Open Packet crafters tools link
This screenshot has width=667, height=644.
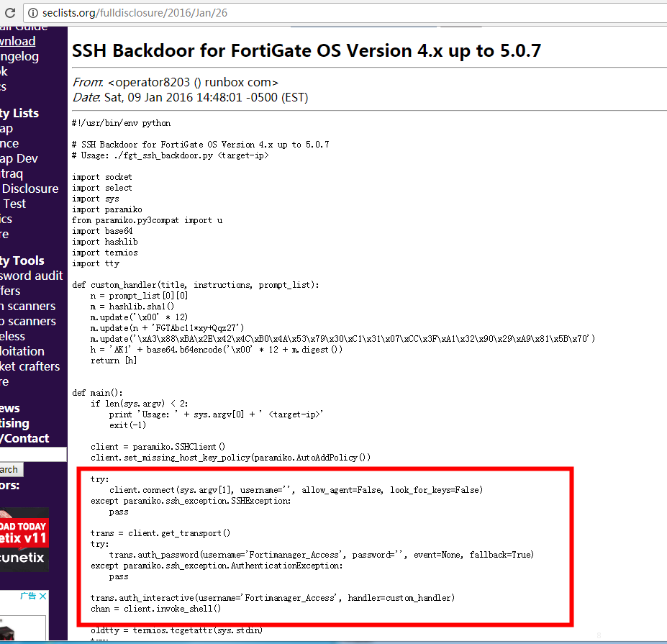pos(30,367)
